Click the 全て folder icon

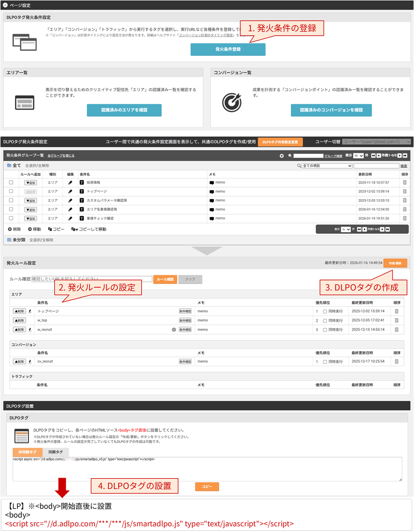click(x=9, y=166)
